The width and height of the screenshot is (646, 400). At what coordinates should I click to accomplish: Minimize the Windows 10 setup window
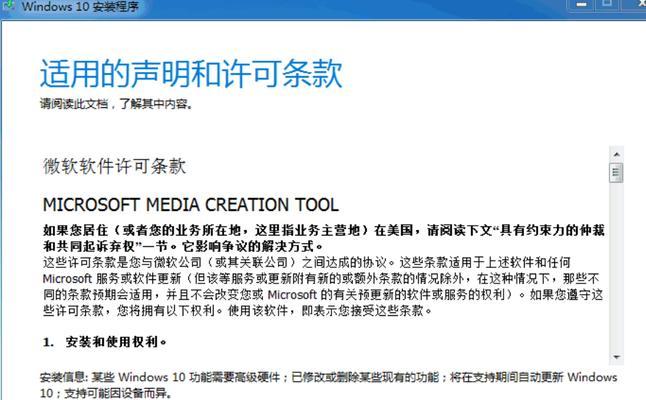click(x=582, y=5)
